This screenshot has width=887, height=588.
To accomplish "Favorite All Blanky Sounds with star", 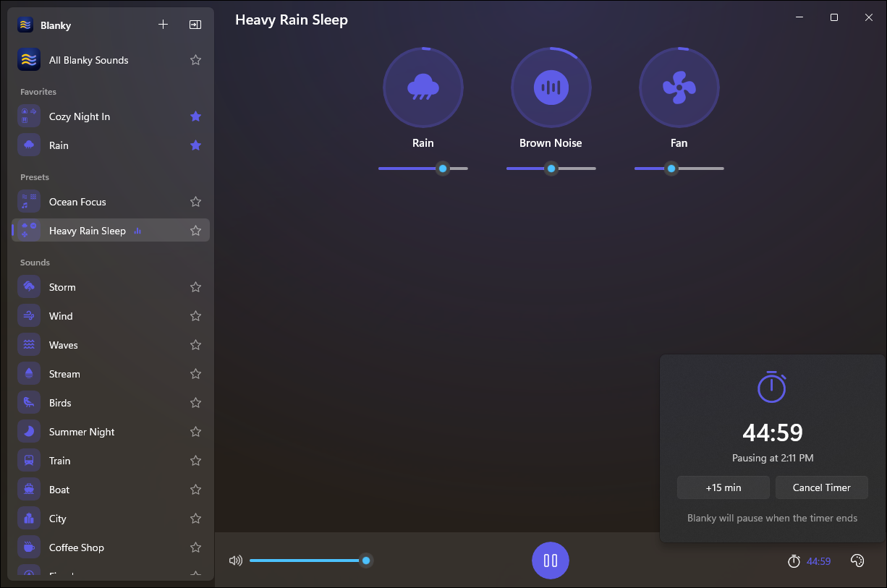I will point(195,60).
